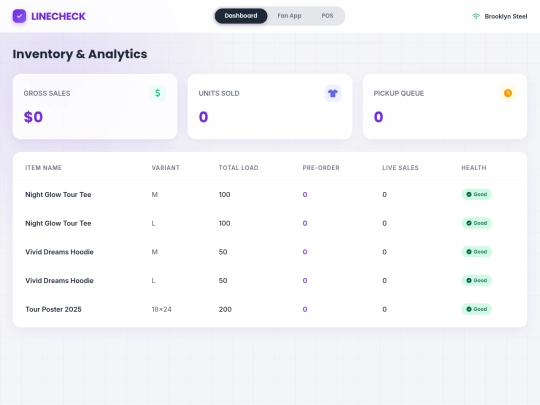Select the Tour Poster 2025 item name
540x405 pixels.
point(53,309)
